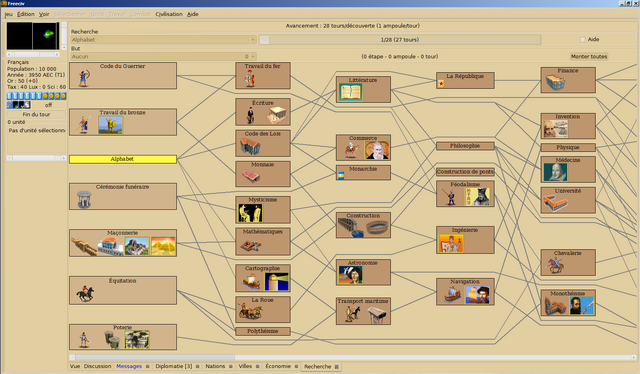Image resolution: width=640 pixels, height=374 pixels.
Task: Select the lighthouse icon in Cartographie
Action: pos(277,282)
